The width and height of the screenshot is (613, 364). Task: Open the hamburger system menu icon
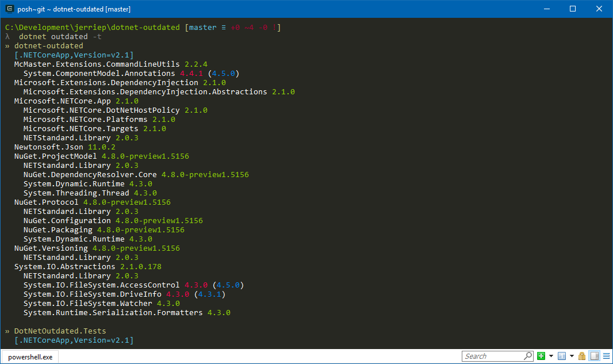pos(606,356)
